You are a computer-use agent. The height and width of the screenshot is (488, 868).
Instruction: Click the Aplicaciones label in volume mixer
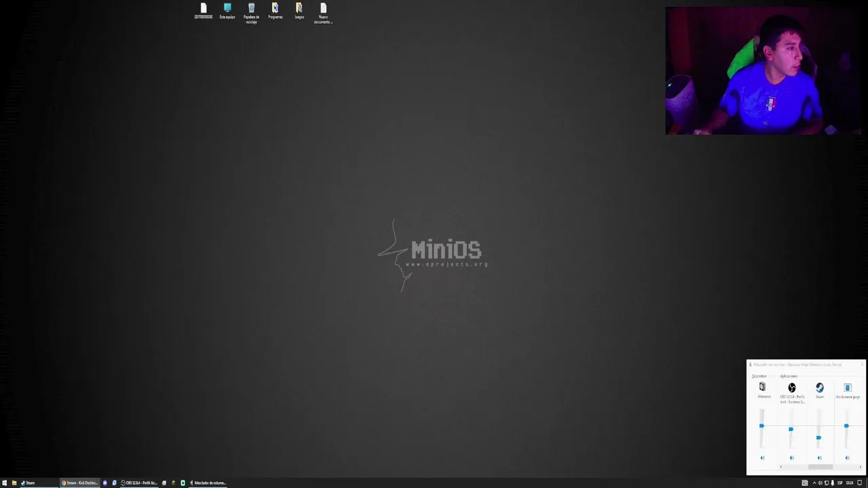click(x=789, y=376)
